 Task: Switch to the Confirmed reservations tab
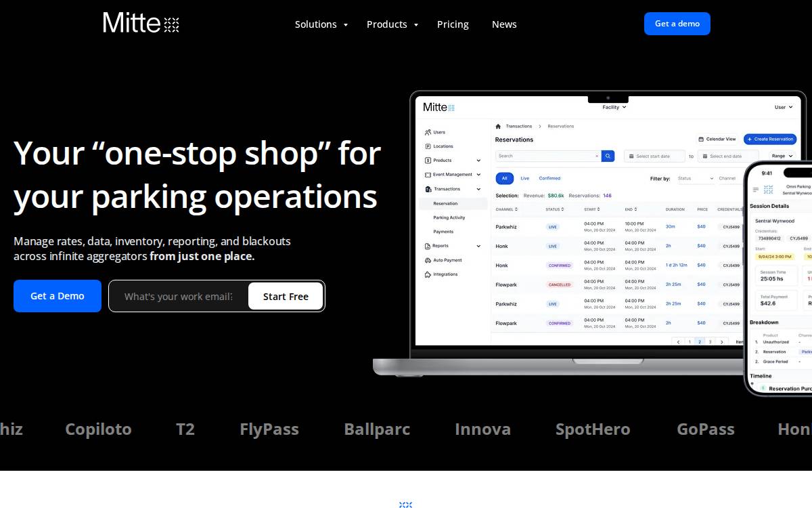point(549,178)
